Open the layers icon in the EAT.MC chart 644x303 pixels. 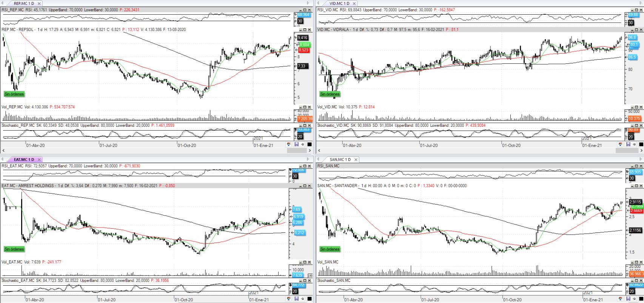(x=289, y=299)
